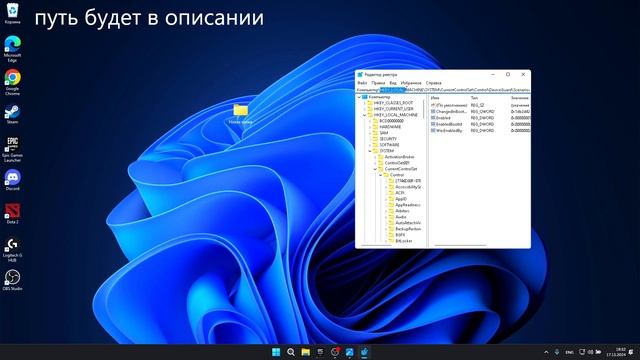Viewport: 640px width, 360px height.
Task: Select the Epic Games Launcher shortcut
Action: tap(12, 149)
